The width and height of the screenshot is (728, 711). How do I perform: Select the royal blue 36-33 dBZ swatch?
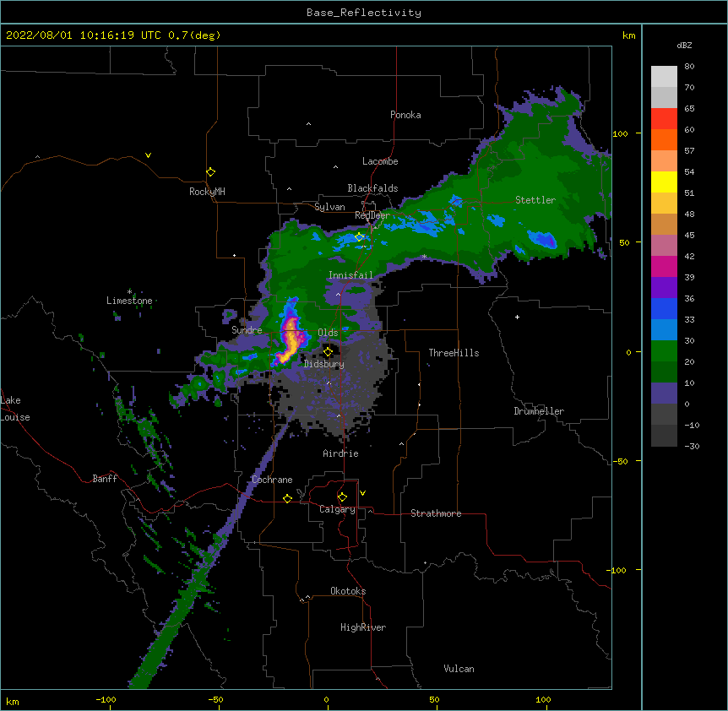pos(664,309)
